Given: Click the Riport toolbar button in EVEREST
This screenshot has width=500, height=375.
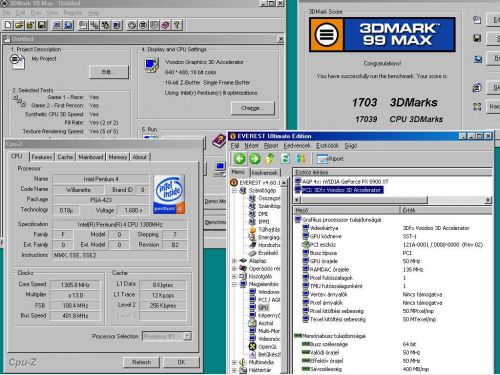Looking at the screenshot, I should point(330,159).
